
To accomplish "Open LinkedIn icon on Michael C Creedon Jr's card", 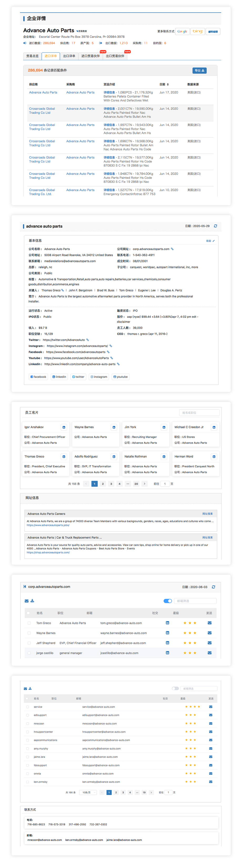I will click(x=214, y=427).
